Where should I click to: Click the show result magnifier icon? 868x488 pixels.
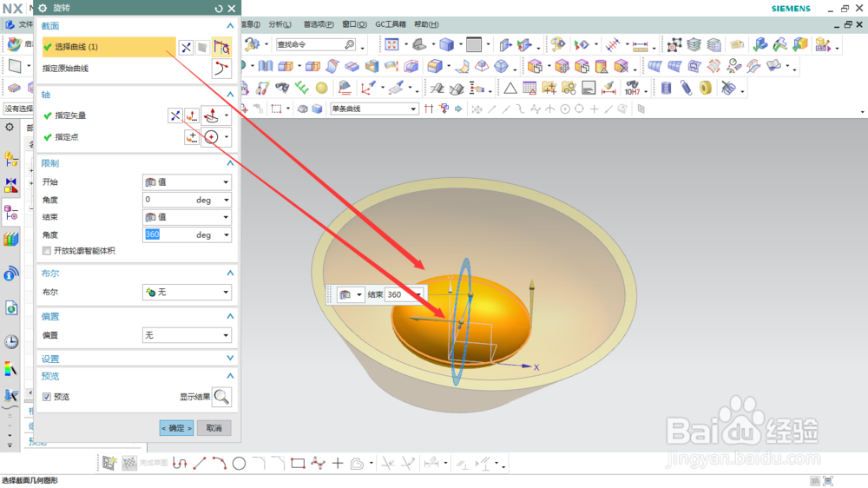pos(221,397)
